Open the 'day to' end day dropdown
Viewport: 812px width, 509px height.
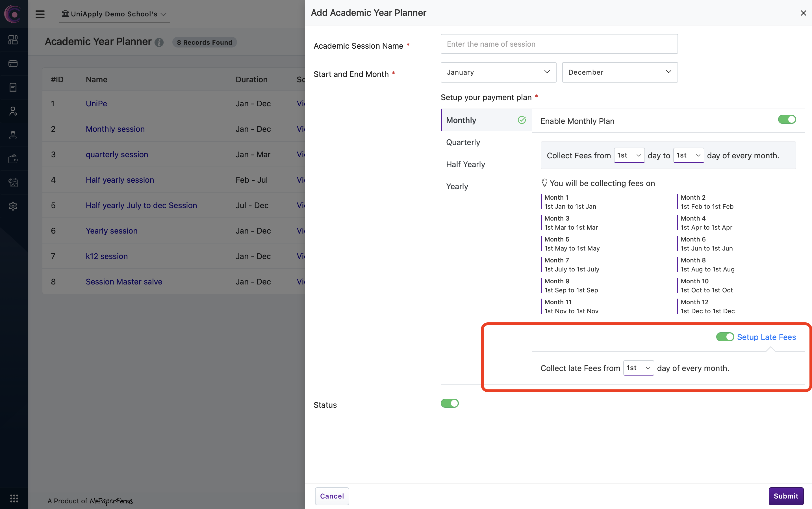click(x=689, y=155)
